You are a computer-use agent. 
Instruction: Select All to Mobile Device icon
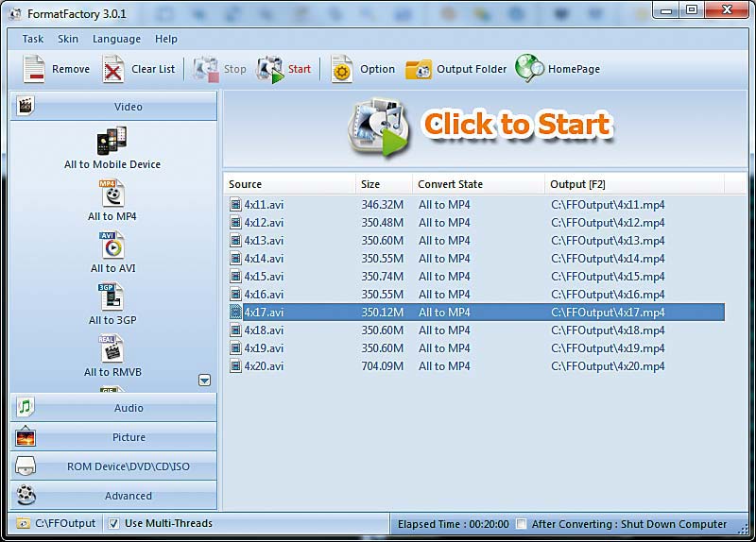tap(112, 140)
